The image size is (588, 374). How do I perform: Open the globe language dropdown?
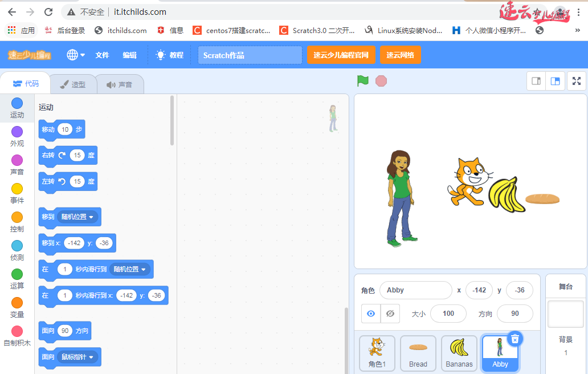(x=75, y=55)
